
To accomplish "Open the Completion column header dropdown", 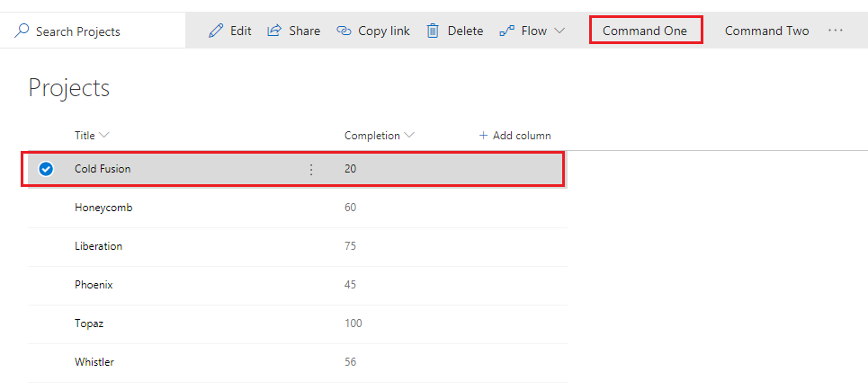I will point(410,136).
